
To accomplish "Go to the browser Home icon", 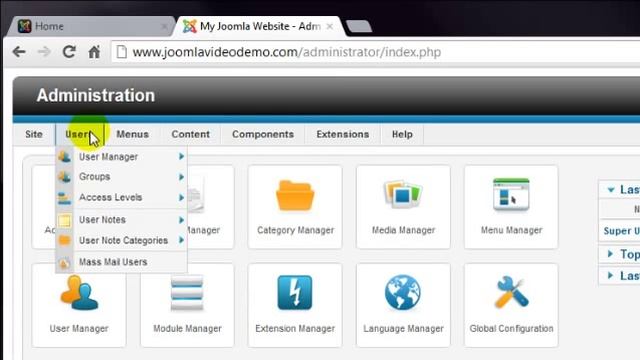I will (x=94, y=52).
